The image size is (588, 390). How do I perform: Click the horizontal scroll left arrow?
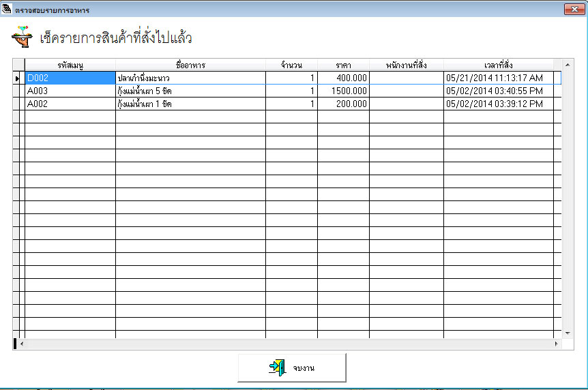pos(22,344)
